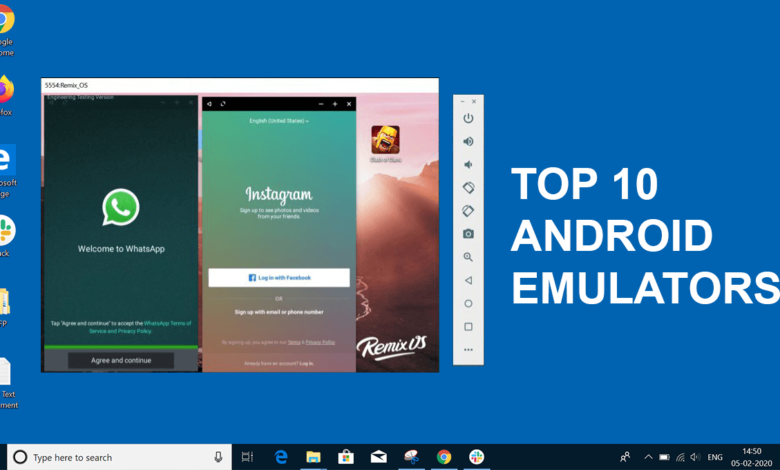
Task: Open Mail app from taskbar
Action: (x=379, y=457)
